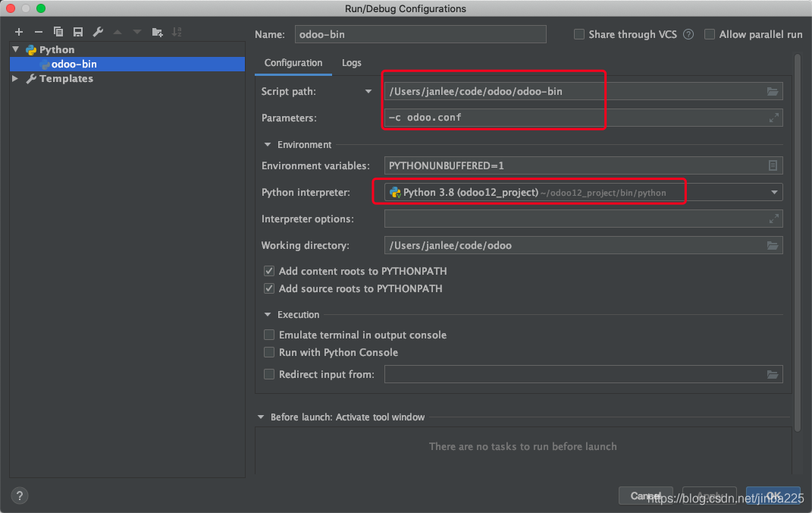Move configuration up with the arrow icon
Viewport: 812px width, 513px height.
click(x=118, y=32)
